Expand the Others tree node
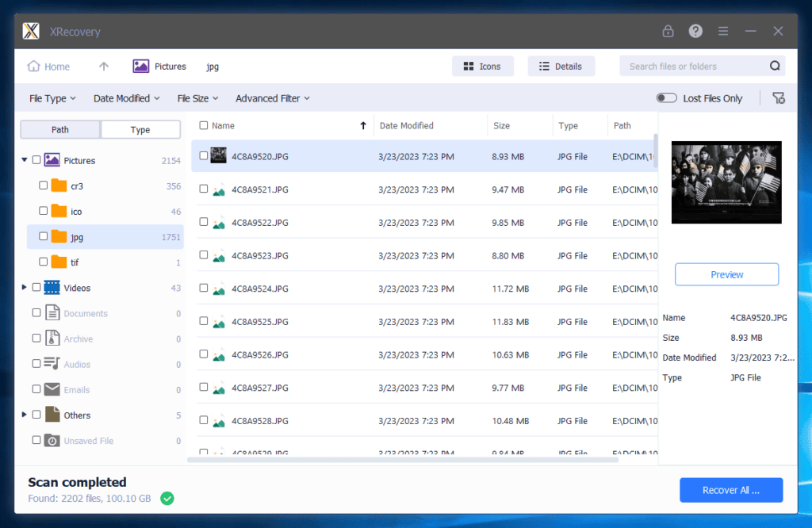 25,415
